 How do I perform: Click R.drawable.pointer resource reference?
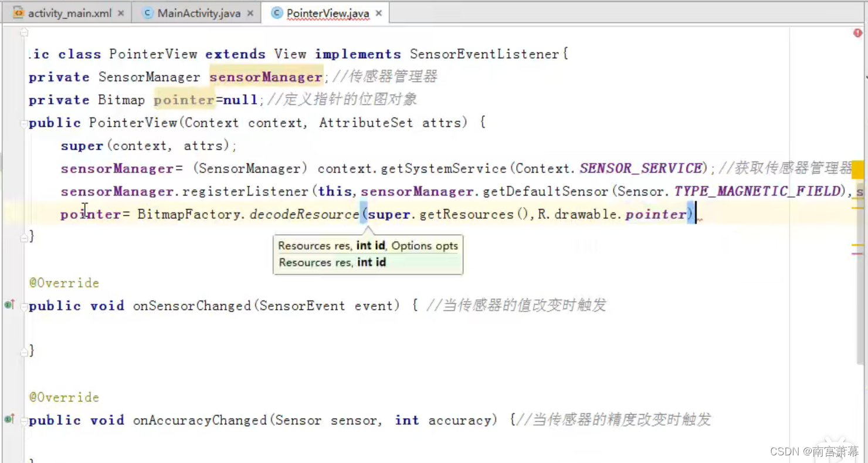click(612, 214)
